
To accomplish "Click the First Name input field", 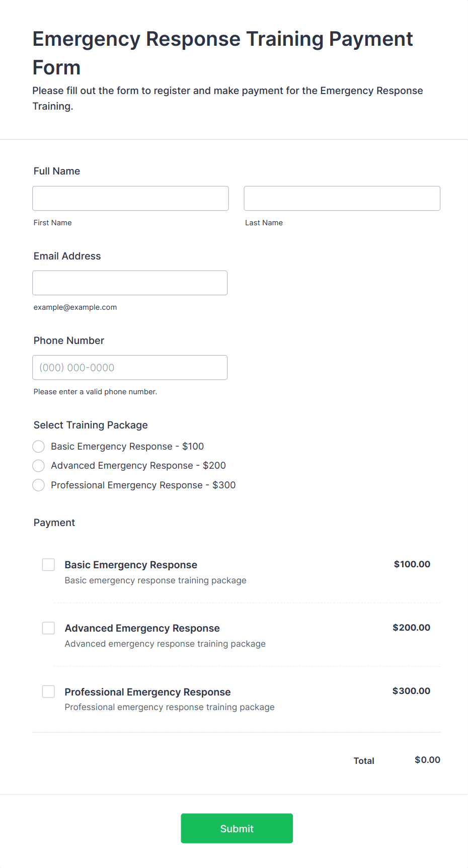I will click(x=130, y=198).
